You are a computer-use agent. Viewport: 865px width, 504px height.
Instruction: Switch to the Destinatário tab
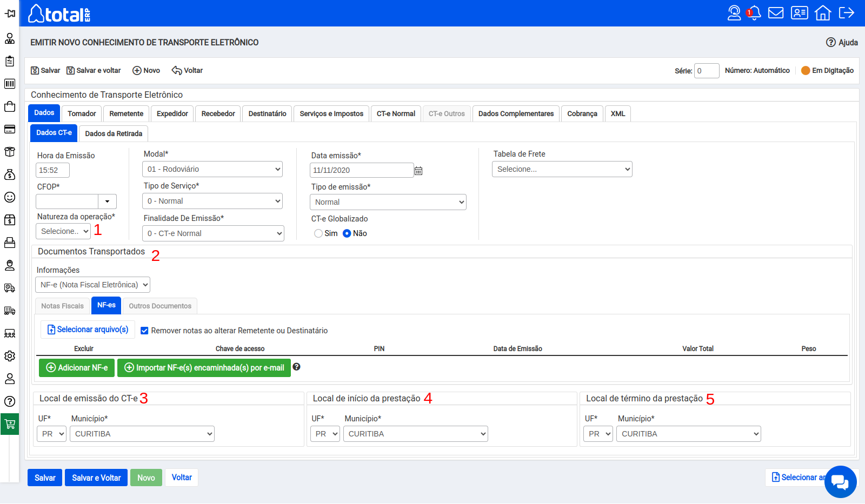click(268, 113)
